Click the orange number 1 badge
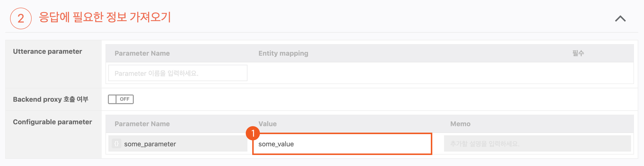Image resolution: width=644 pixels, height=166 pixels. pyautogui.click(x=253, y=133)
